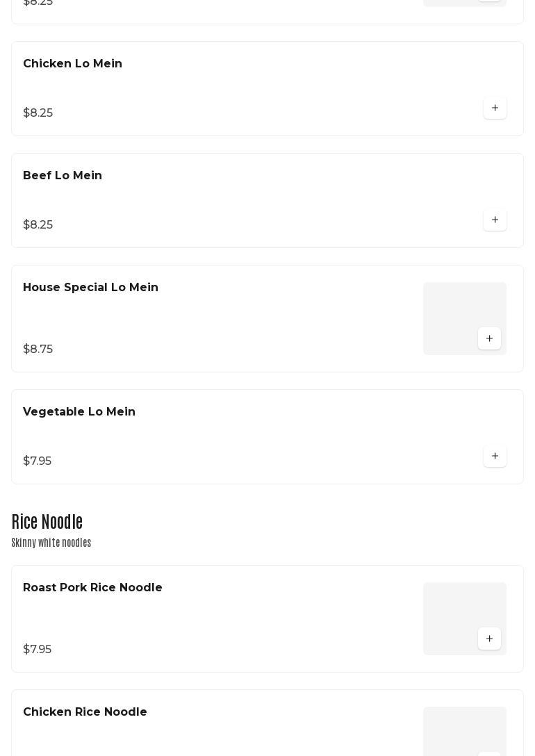Screen dimensions: 535x756
Task: View Roast Pork Rice Noodle image placeholder
Action: pyautogui.click(x=465, y=618)
